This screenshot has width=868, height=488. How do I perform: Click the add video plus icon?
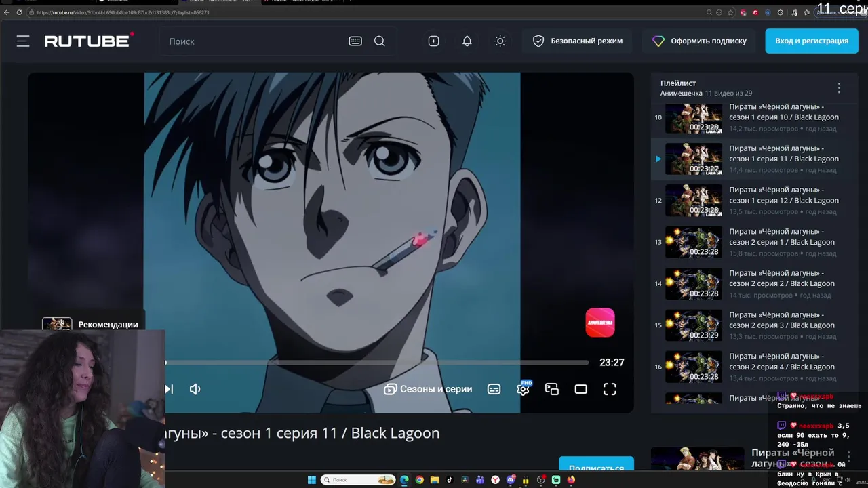tap(434, 41)
